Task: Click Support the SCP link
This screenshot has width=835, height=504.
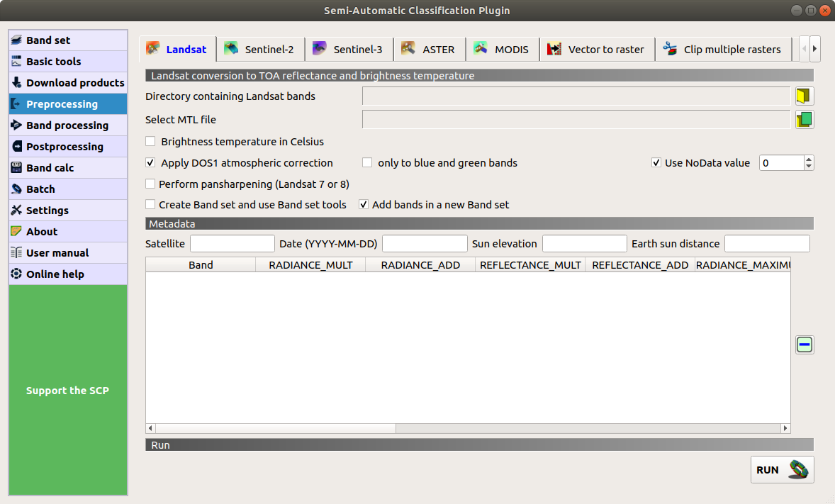Action: point(68,391)
